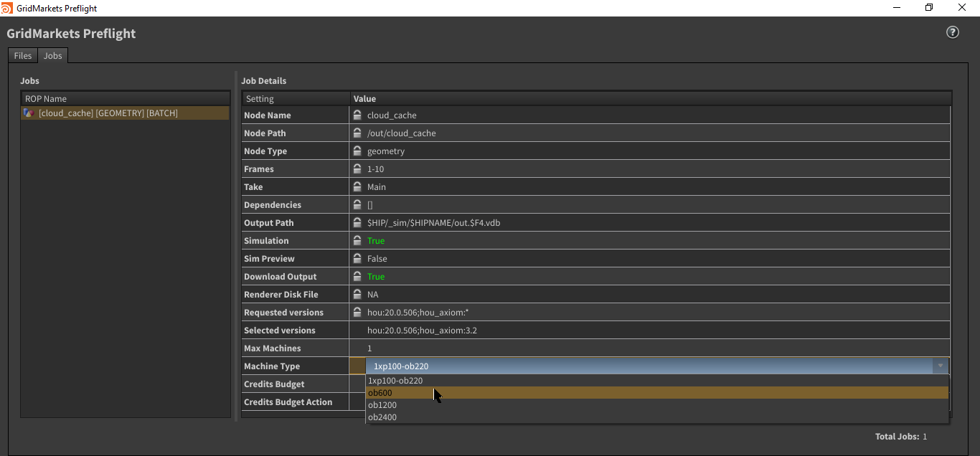This screenshot has width=980, height=456.
Task: Click the Total Jobs count text
Action: tap(901, 436)
